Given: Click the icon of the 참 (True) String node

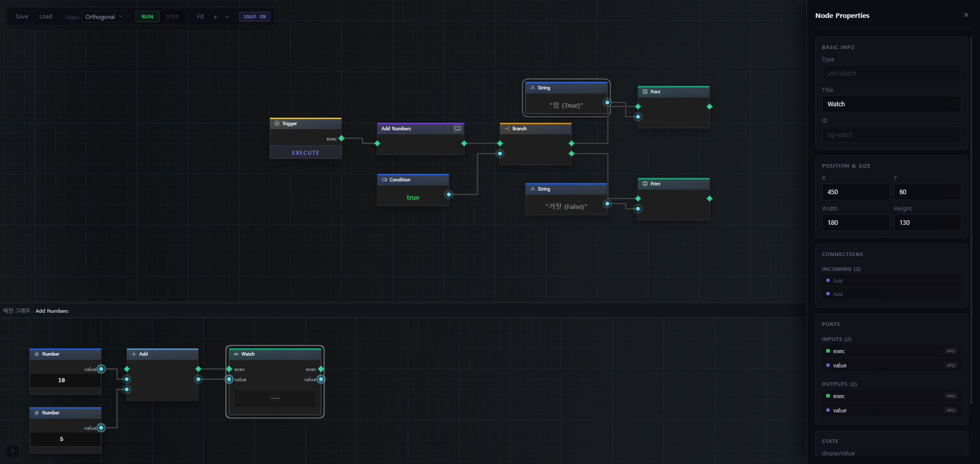Looking at the screenshot, I should coord(533,88).
